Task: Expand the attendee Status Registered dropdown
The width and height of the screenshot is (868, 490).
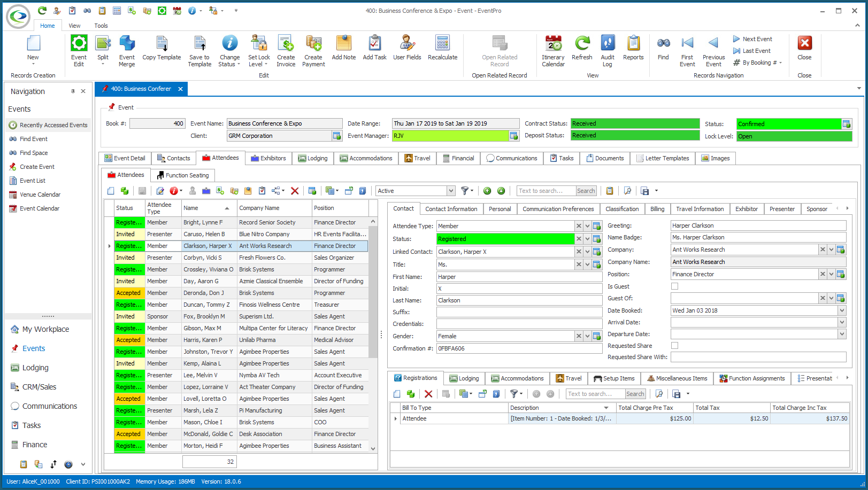Action: pyautogui.click(x=587, y=239)
